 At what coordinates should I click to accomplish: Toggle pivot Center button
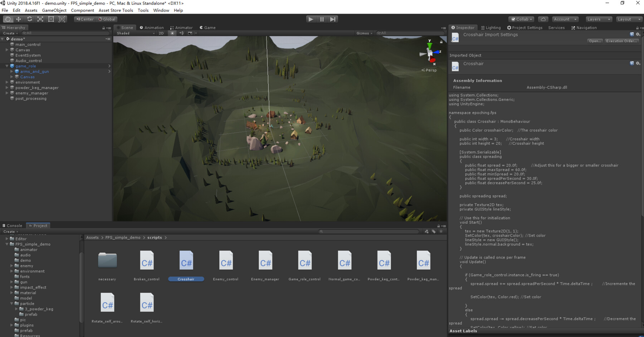[x=85, y=19]
